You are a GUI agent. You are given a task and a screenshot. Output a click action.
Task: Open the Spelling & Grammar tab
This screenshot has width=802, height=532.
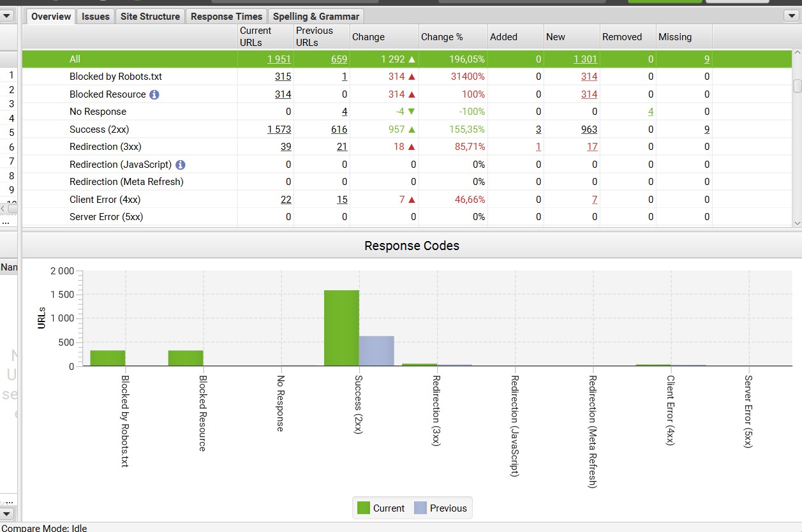(316, 17)
